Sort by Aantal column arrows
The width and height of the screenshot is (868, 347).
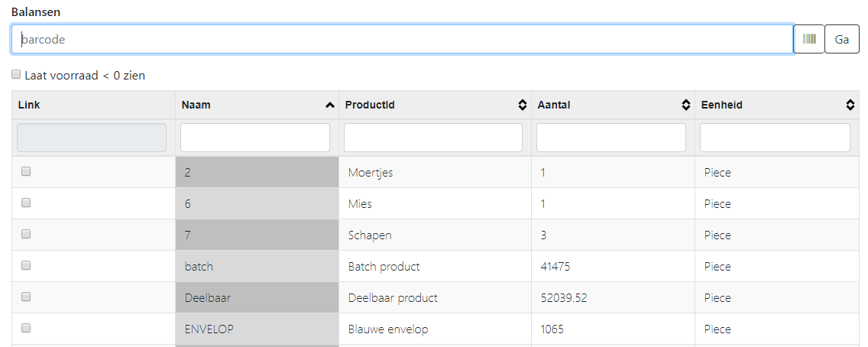(685, 105)
